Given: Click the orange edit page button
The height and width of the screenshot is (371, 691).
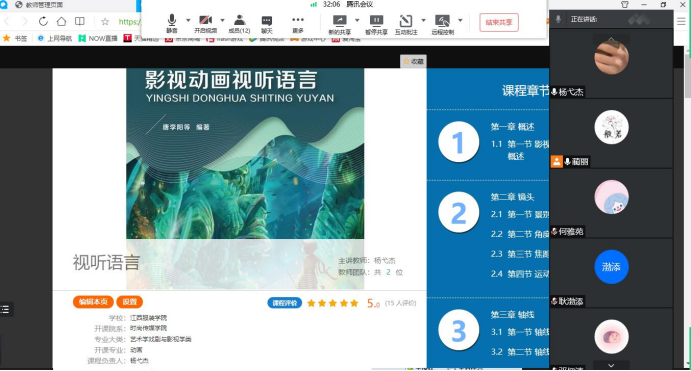Looking at the screenshot, I should pos(93,302).
